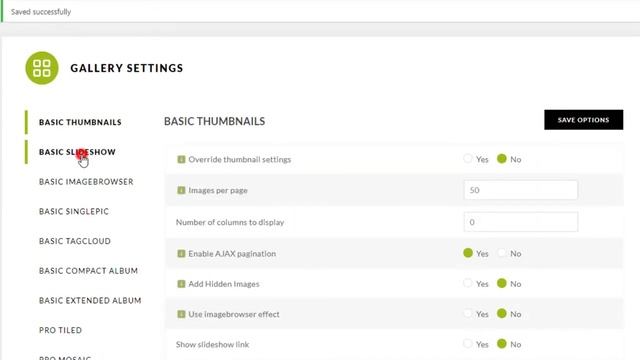
Task: Click the Save Options button
Action: coord(583,120)
